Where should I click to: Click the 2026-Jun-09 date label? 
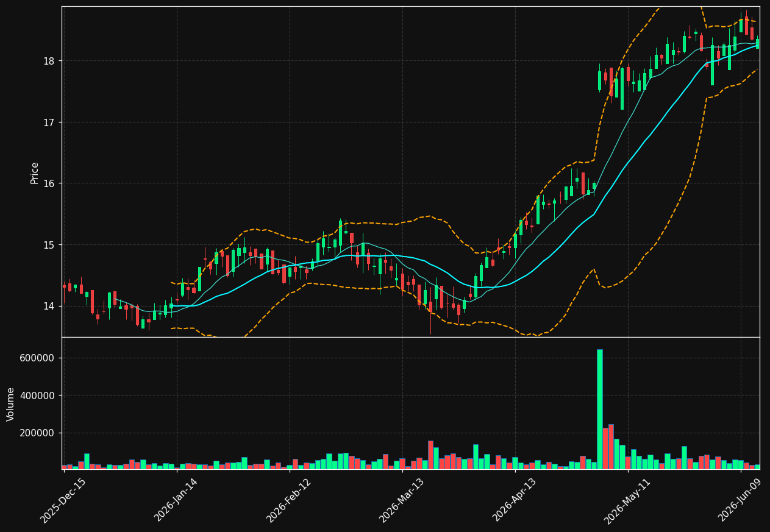740,500
